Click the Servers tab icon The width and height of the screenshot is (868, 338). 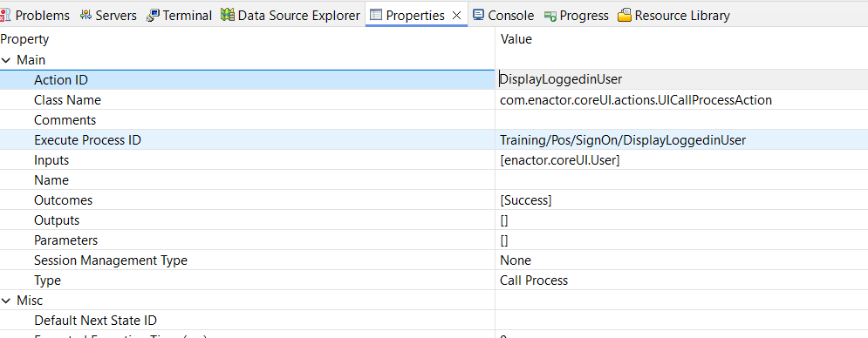85,16
